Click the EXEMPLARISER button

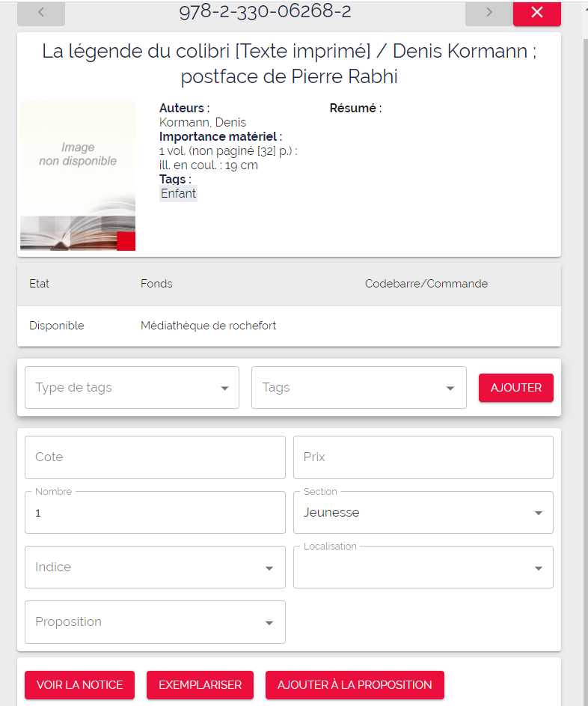(200, 685)
